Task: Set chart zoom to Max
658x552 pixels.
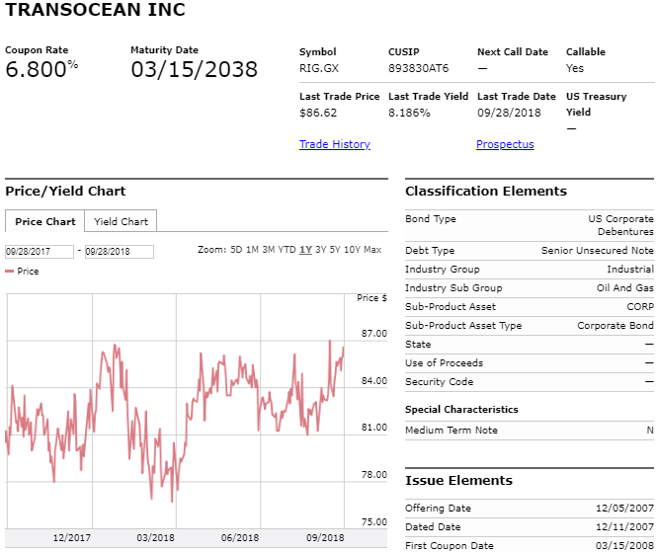Action: point(373,250)
